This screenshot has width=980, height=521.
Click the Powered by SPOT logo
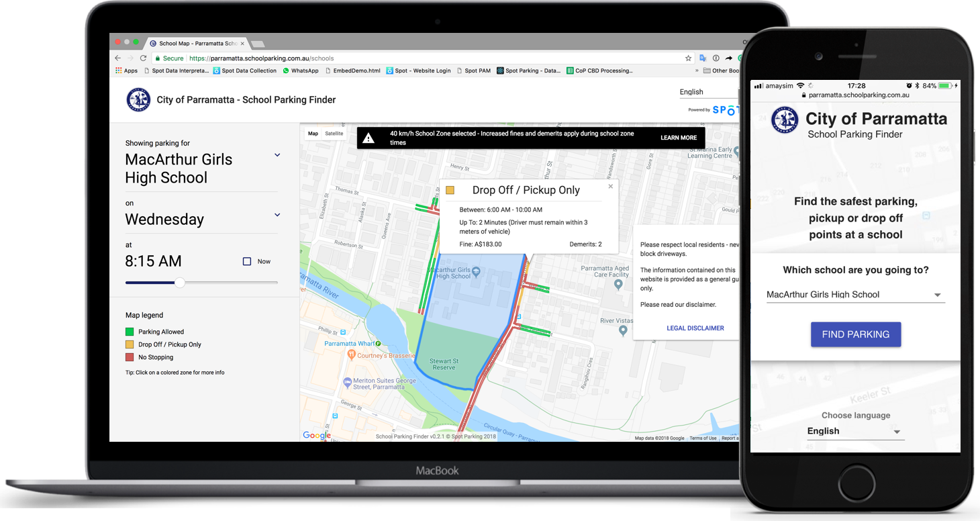pyautogui.click(x=714, y=109)
